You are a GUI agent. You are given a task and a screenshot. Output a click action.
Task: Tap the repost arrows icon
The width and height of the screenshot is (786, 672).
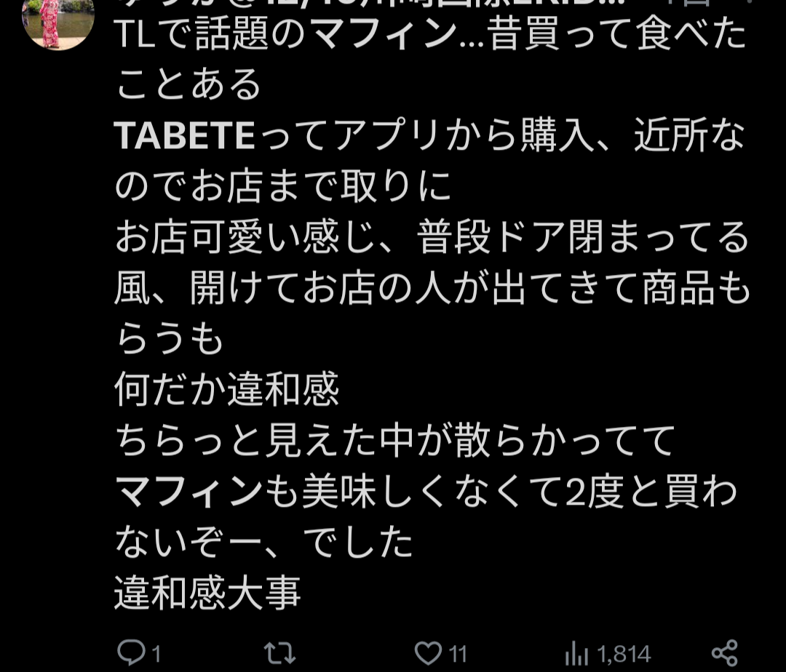(279, 653)
